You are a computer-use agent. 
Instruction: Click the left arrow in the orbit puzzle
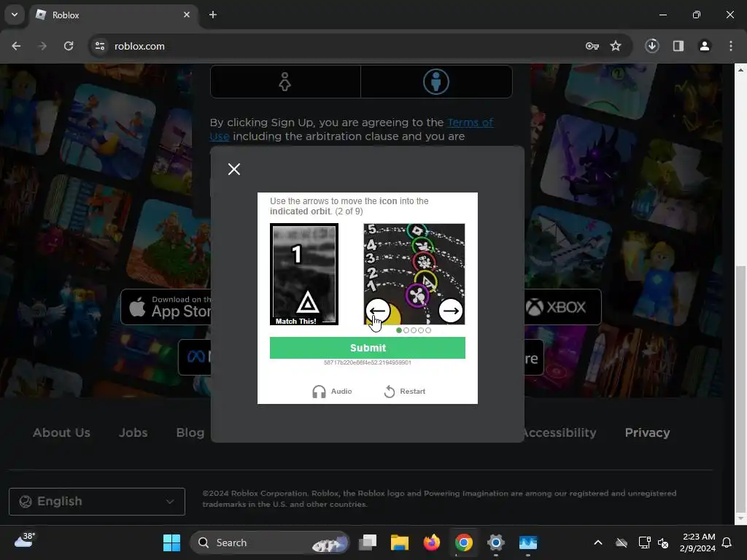click(378, 311)
